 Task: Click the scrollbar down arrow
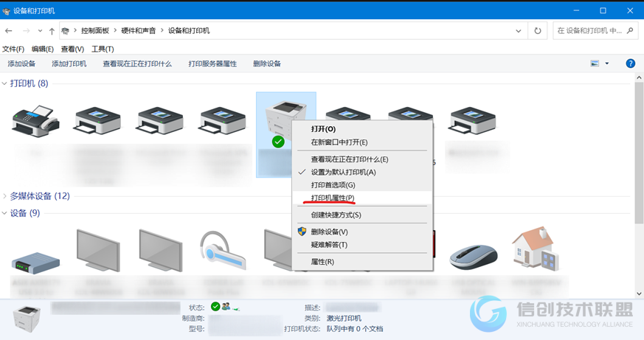tap(639, 294)
